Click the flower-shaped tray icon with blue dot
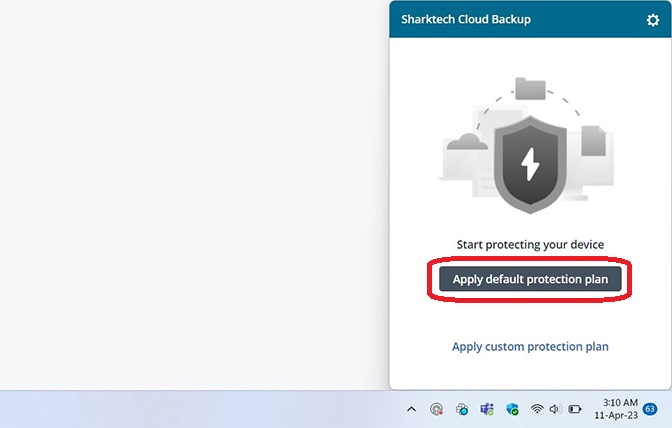 pyautogui.click(x=462, y=409)
